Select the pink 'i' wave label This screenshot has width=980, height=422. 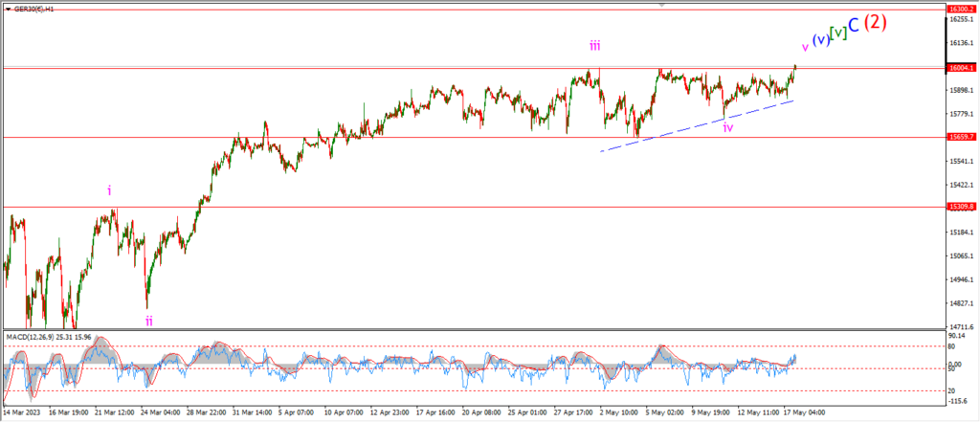pos(109,190)
